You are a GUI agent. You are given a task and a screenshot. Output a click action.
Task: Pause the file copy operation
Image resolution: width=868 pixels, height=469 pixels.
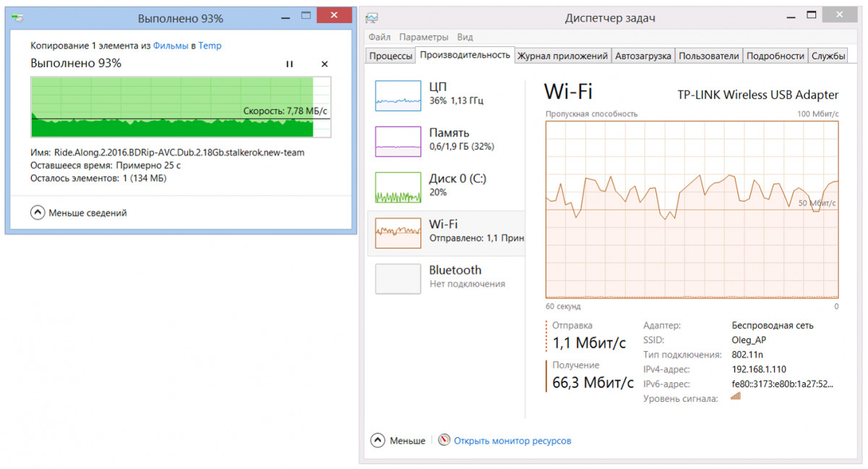289,64
